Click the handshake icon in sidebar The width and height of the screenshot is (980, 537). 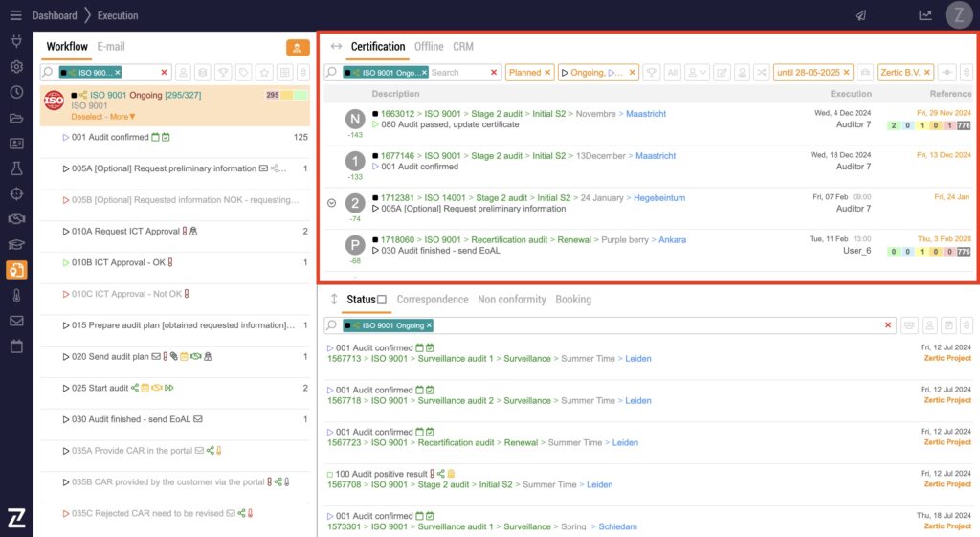point(16,219)
